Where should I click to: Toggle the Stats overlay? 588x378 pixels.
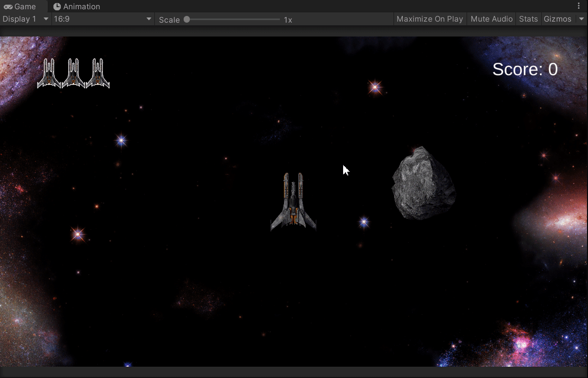click(x=528, y=19)
